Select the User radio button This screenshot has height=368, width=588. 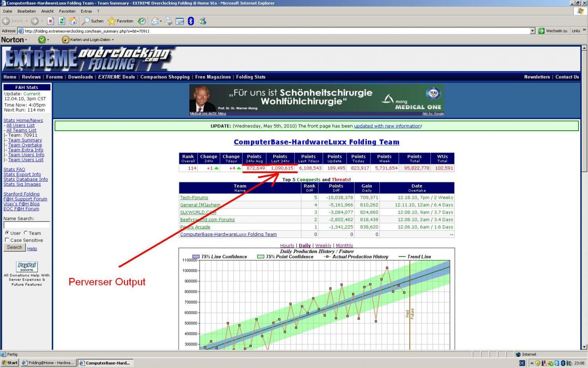point(7,233)
